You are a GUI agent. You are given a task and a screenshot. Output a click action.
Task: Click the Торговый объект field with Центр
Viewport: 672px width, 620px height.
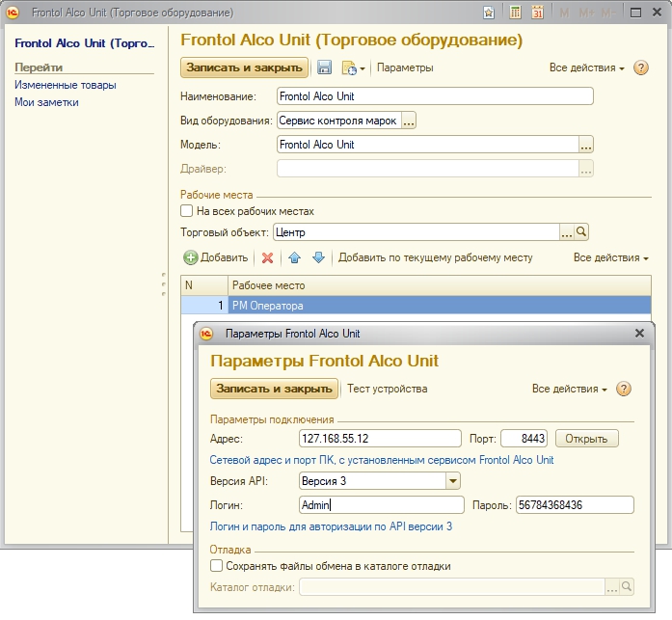[417, 232]
